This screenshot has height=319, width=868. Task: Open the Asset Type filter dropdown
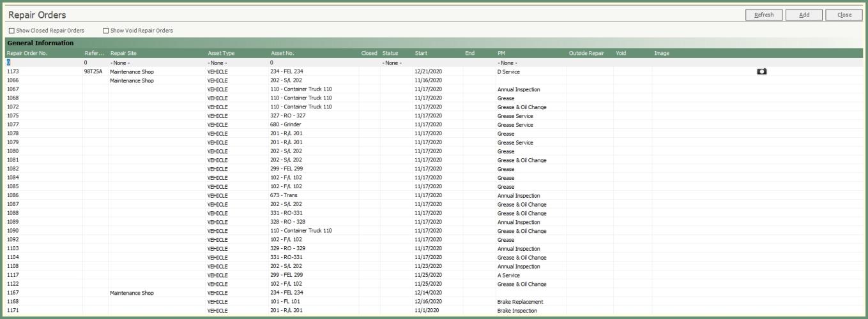[x=236, y=63]
